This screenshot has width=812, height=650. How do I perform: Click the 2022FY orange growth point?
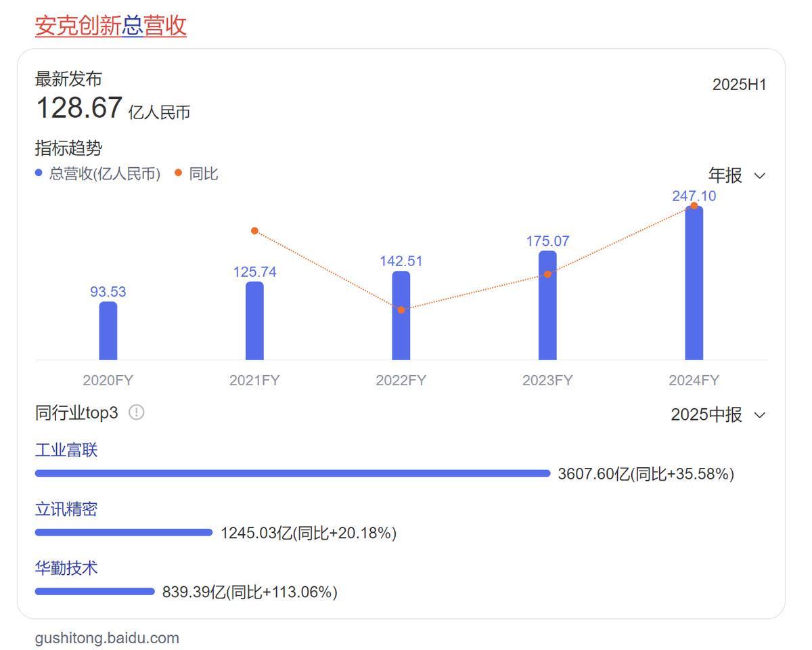coord(401,309)
